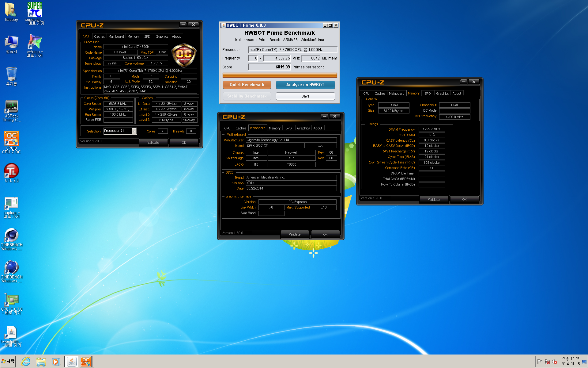This screenshot has height=368, width=588.
Task: Click the Frequency 4,007.75 MHz field
Action: click(x=277, y=58)
